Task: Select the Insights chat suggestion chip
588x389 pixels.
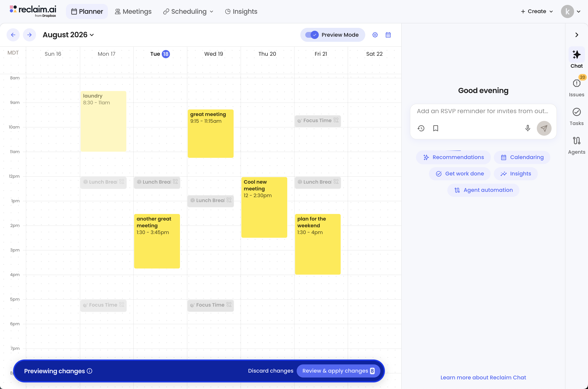Action: pos(516,174)
